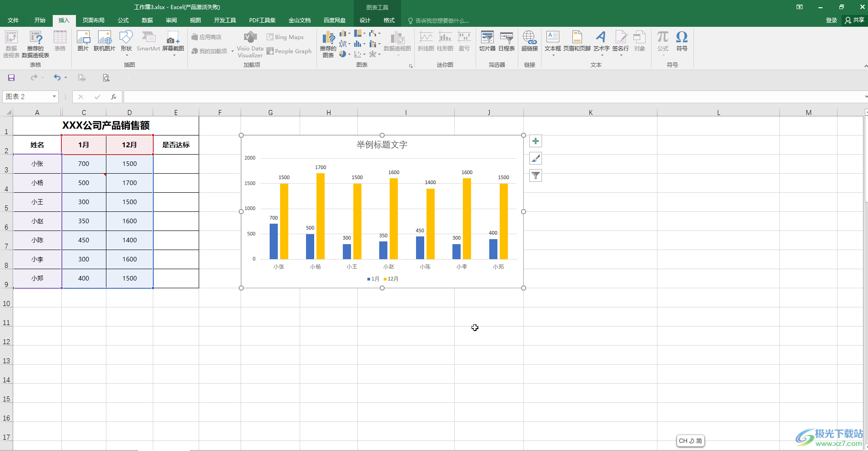
Task: Insert a combo chart
Action: (375, 44)
